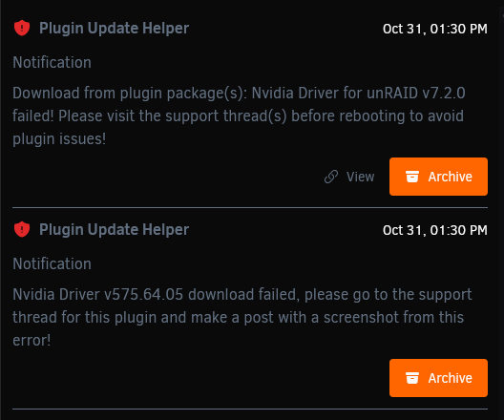Click archive box icon in first Archive button

(x=412, y=177)
